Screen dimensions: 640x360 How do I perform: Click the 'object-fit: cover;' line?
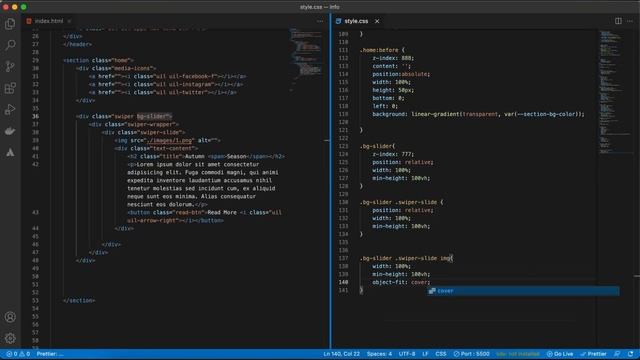[x=401, y=282]
